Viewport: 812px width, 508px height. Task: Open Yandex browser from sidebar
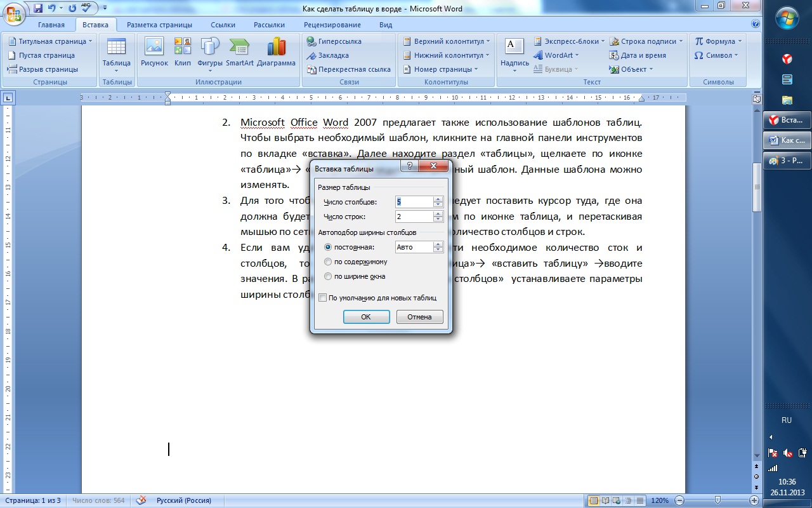click(787, 59)
